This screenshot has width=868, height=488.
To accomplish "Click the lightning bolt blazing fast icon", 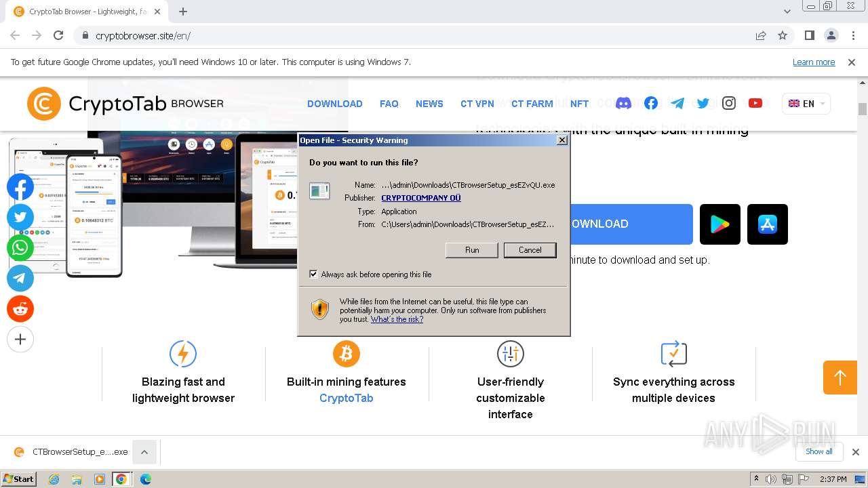I will click(x=183, y=354).
